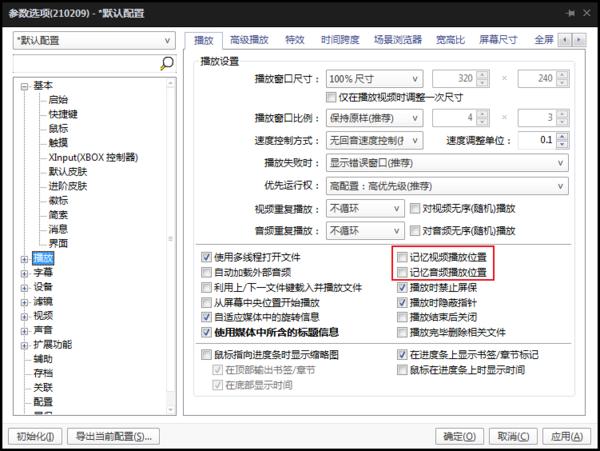Expand the 声音 tree node
600x451 pixels.
pyautogui.click(x=24, y=329)
